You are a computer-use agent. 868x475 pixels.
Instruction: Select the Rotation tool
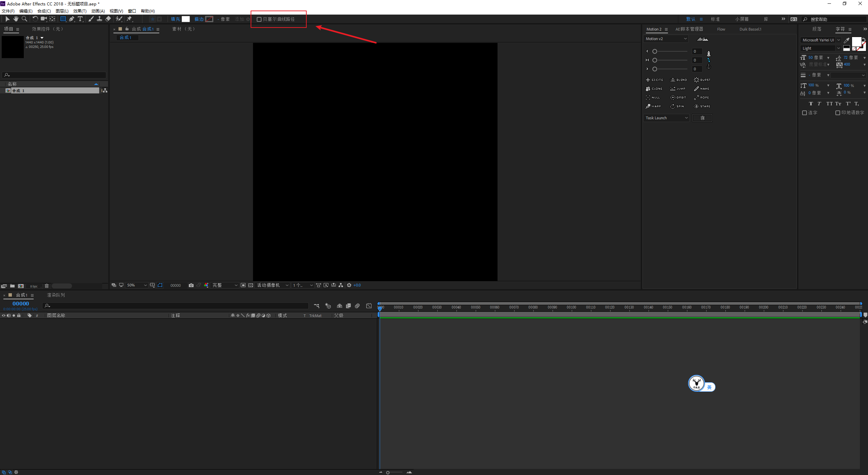(x=35, y=19)
